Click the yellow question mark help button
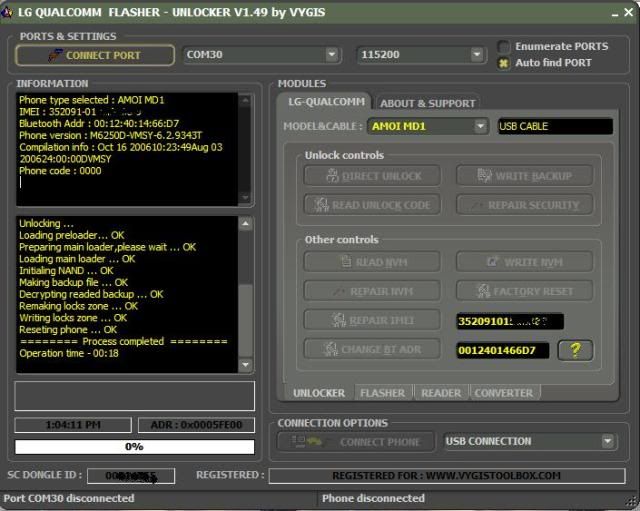This screenshot has width=640, height=511. click(x=575, y=350)
